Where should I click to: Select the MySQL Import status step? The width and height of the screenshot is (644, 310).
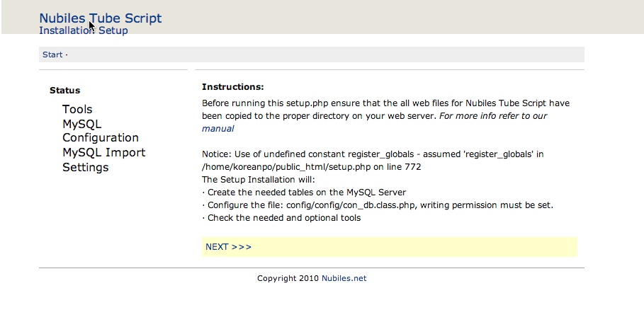click(x=104, y=153)
